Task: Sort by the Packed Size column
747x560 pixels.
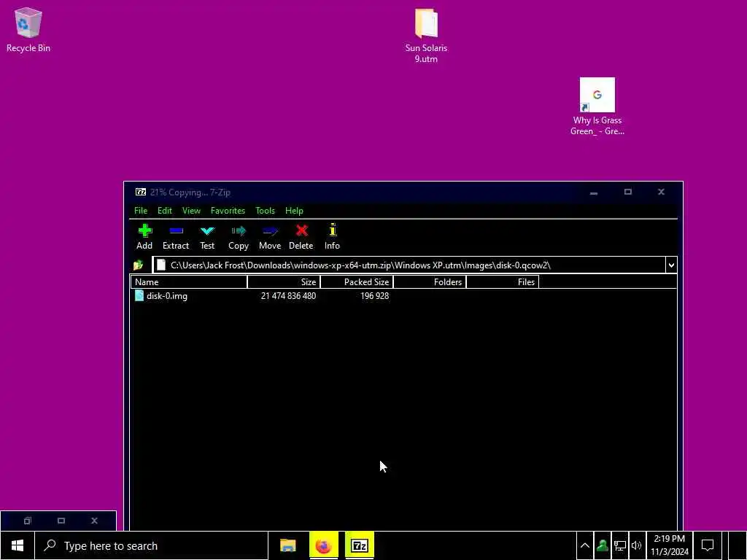Action: [357, 282]
